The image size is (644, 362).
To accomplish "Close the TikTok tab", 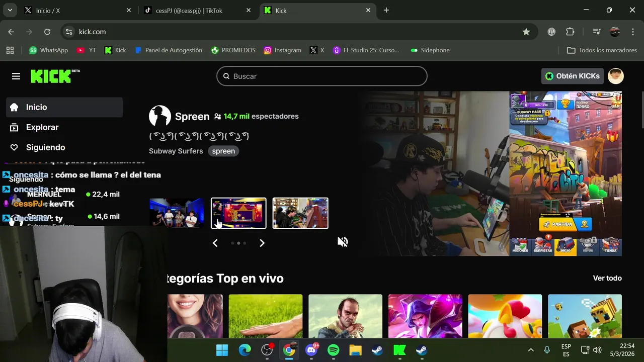I will (x=249, y=10).
